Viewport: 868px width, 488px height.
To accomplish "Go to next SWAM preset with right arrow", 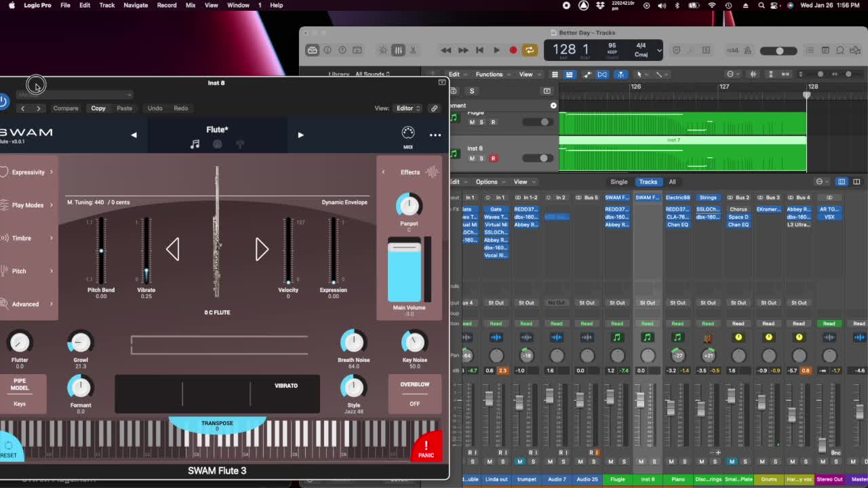I will [x=300, y=135].
